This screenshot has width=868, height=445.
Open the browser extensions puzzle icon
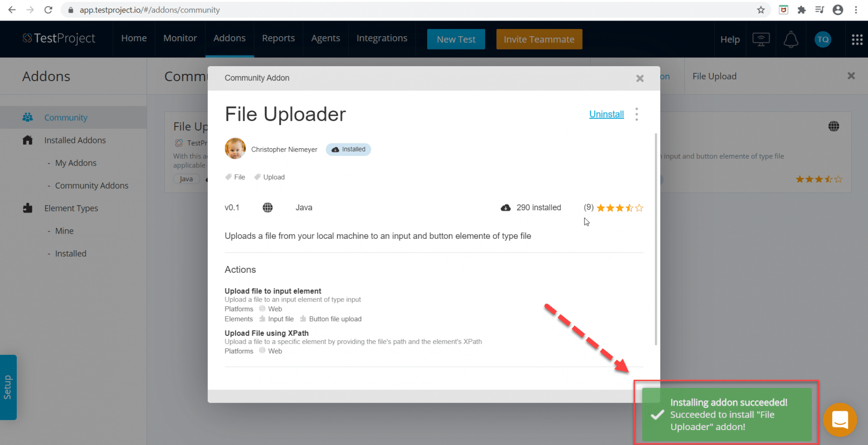click(801, 10)
